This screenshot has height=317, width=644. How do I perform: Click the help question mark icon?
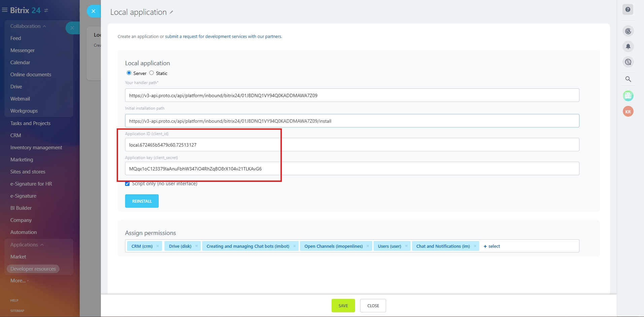628,9
